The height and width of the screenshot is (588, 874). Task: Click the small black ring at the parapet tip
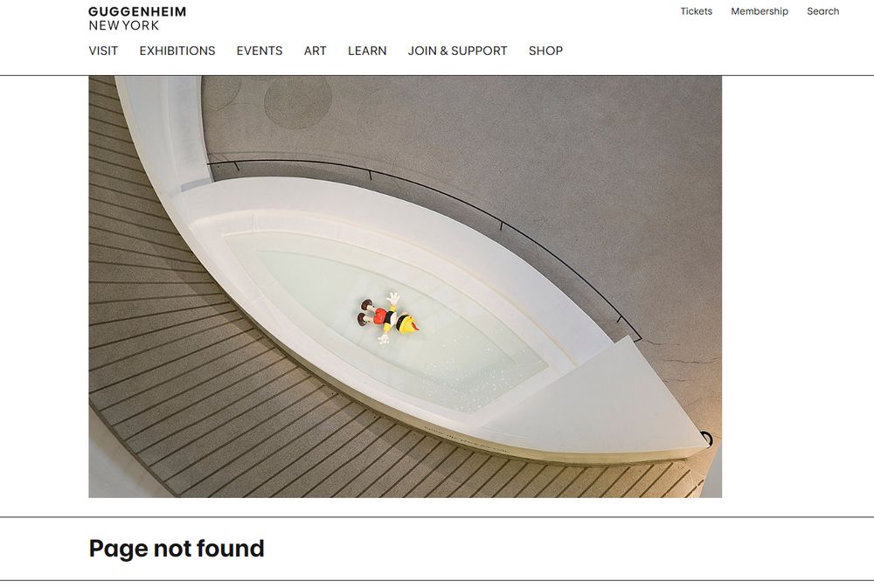pos(707,439)
